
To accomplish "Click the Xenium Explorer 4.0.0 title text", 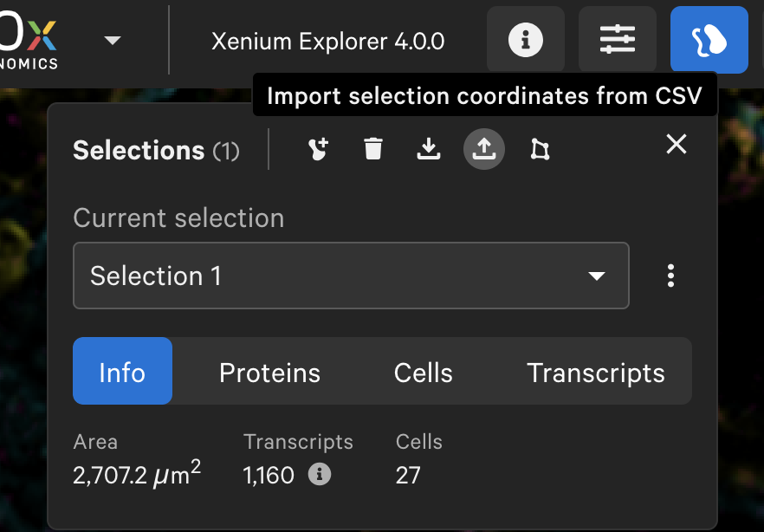I will (x=328, y=41).
